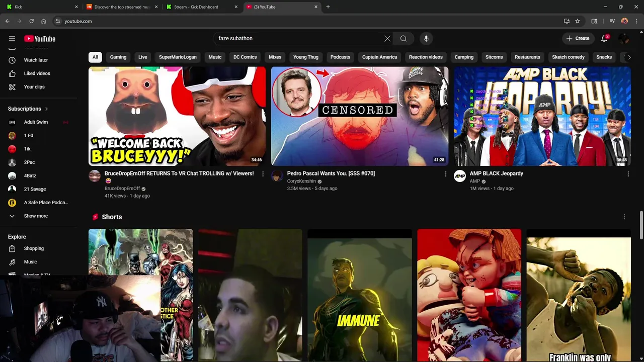This screenshot has height=362, width=644.
Task: Open options menu for Pedro Pascal video
Action: (x=445, y=174)
